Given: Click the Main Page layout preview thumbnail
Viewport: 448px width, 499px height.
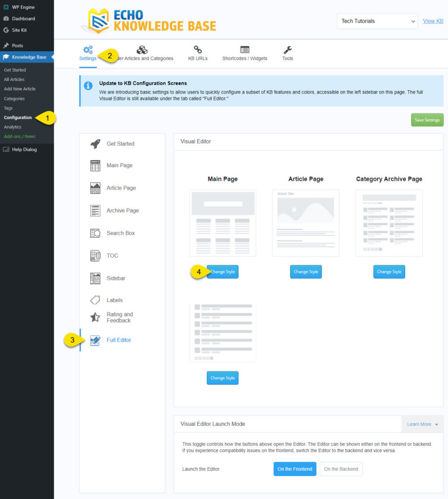Looking at the screenshot, I should tap(222, 224).
